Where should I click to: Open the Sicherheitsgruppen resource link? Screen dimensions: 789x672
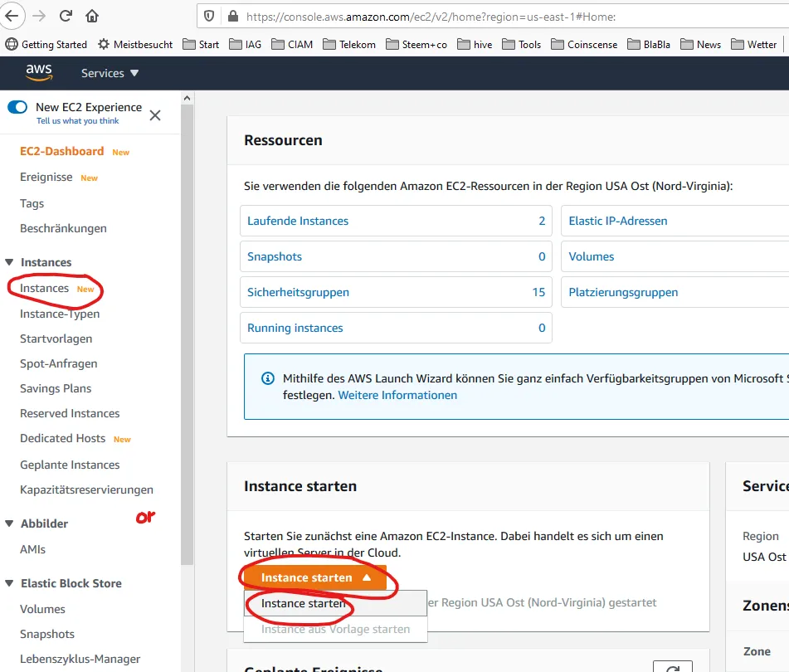pos(298,292)
